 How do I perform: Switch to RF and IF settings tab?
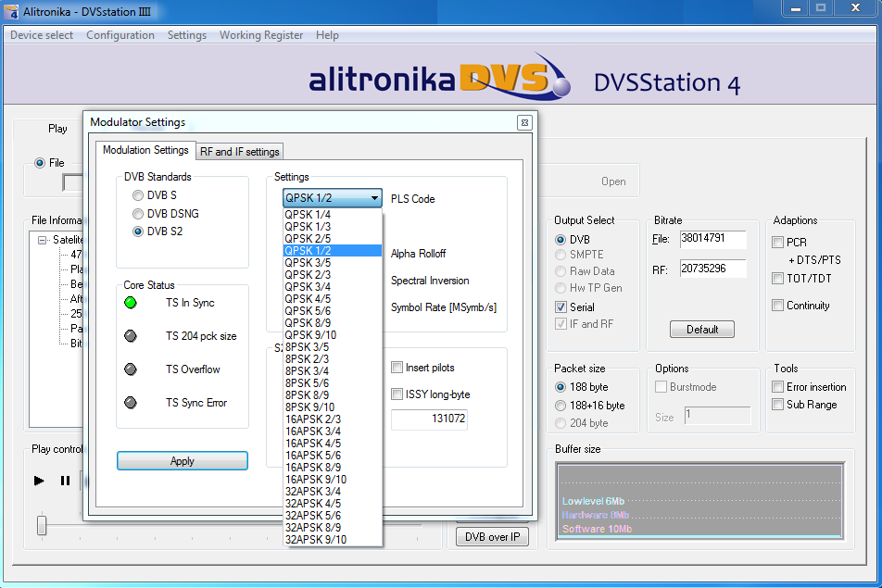click(x=239, y=152)
